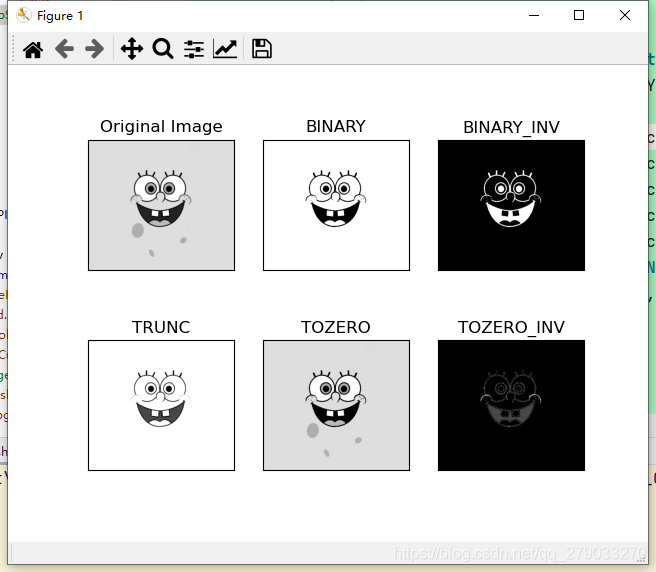Click the "TRUNC" title text
The image size is (656, 572).
[161, 327]
